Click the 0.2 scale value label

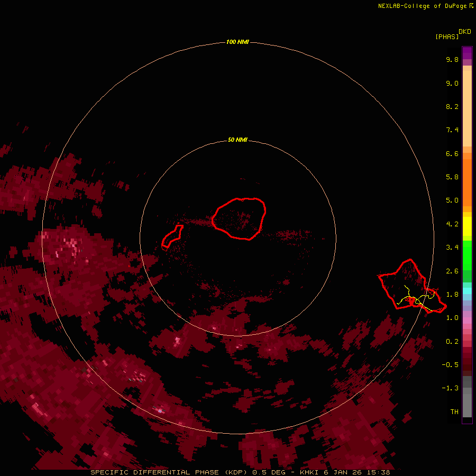pyautogui.click(x=452, y=342)
